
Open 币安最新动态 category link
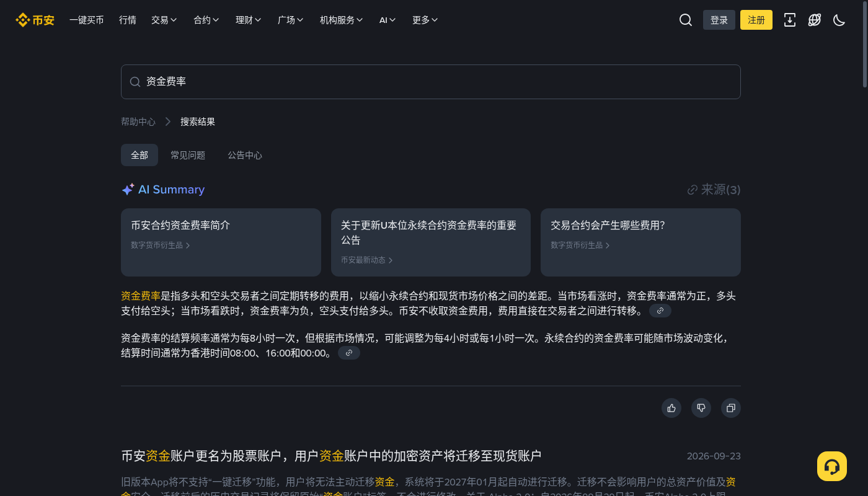click(367, 260)
